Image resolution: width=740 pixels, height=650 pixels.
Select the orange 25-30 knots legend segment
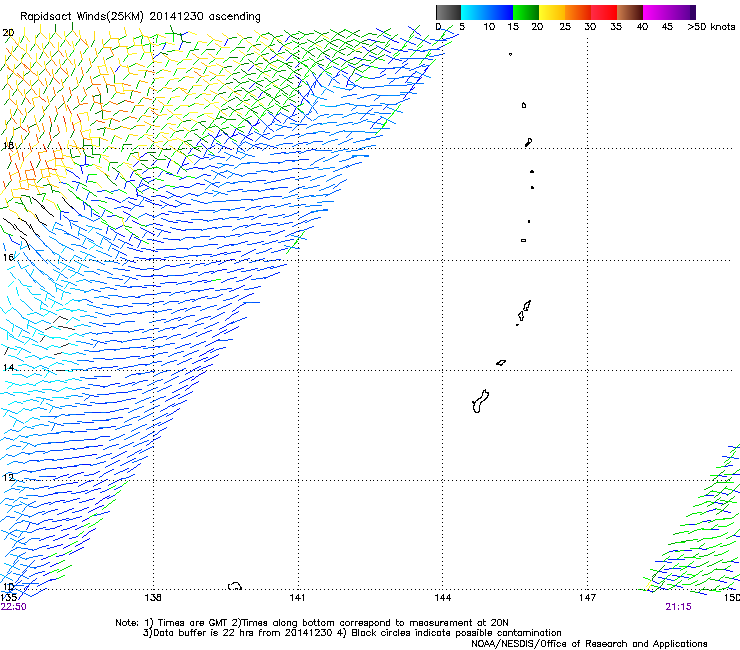[578, 12]
